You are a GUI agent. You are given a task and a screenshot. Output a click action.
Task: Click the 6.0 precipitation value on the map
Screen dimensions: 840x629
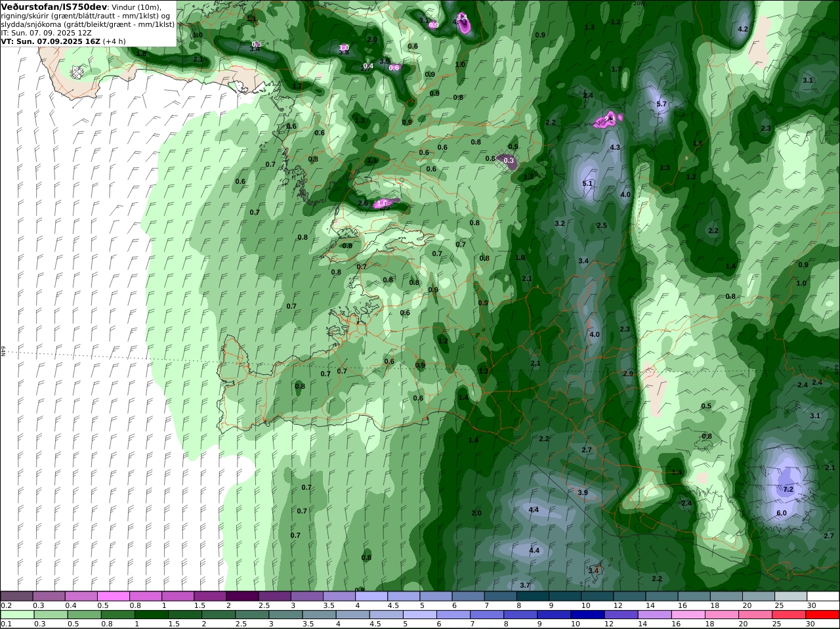[782, 513]
